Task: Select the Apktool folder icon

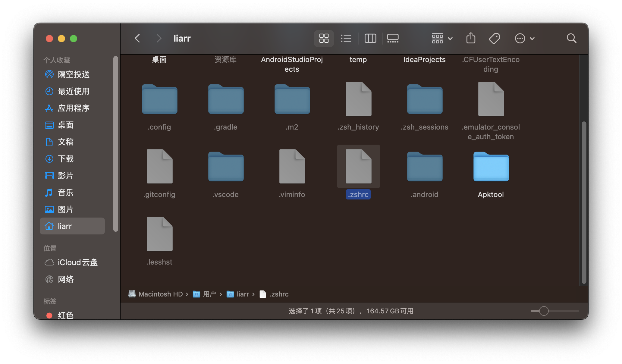Action: pos(491,167)
